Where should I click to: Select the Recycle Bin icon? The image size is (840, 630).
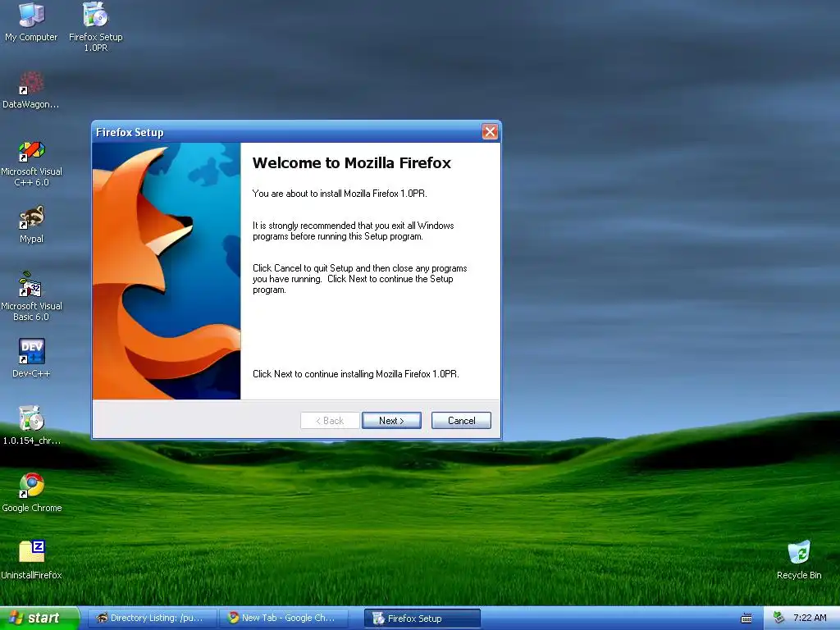pyautogui.click(x=799, y=559)
